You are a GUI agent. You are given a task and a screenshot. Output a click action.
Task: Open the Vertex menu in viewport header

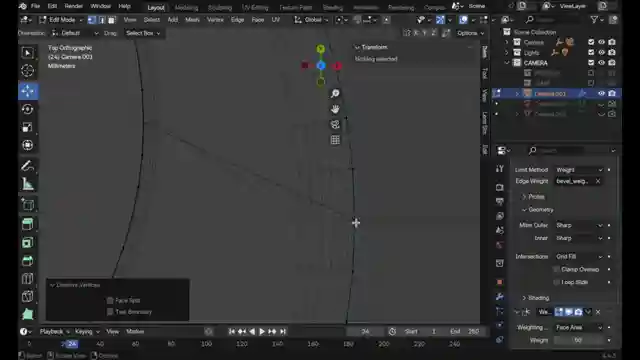[x=215, y=20]
